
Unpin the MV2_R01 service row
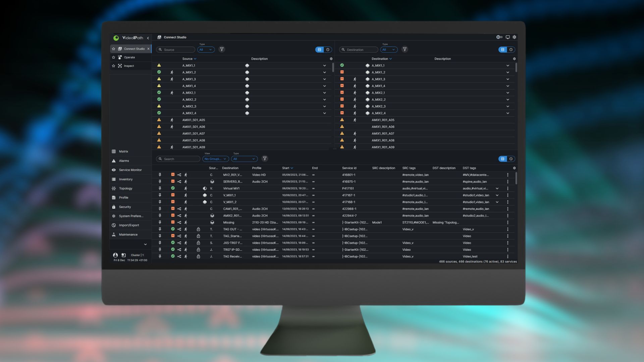160,175
